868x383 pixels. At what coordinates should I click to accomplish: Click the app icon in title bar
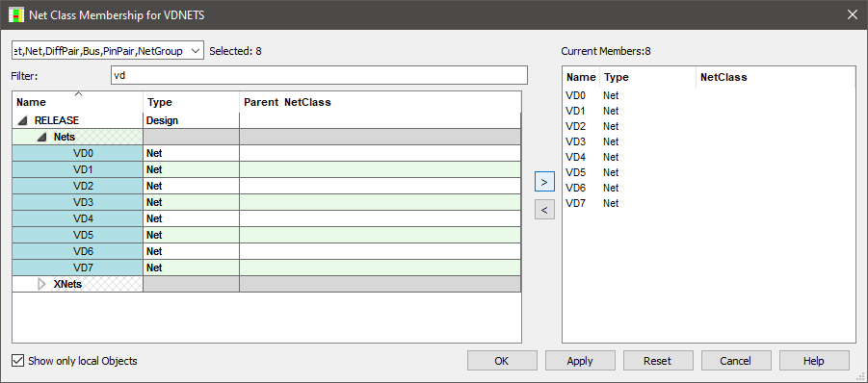click(16, 15)
